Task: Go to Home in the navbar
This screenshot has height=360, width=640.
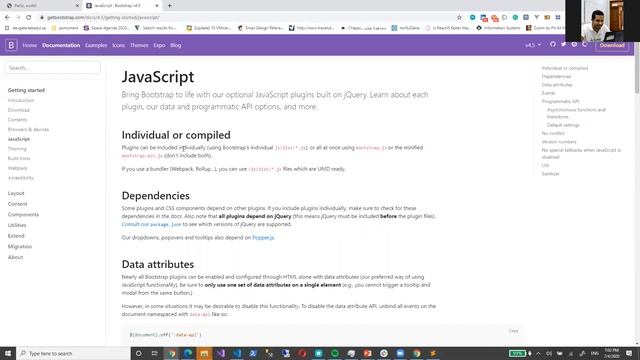Action: click(29, 45)
